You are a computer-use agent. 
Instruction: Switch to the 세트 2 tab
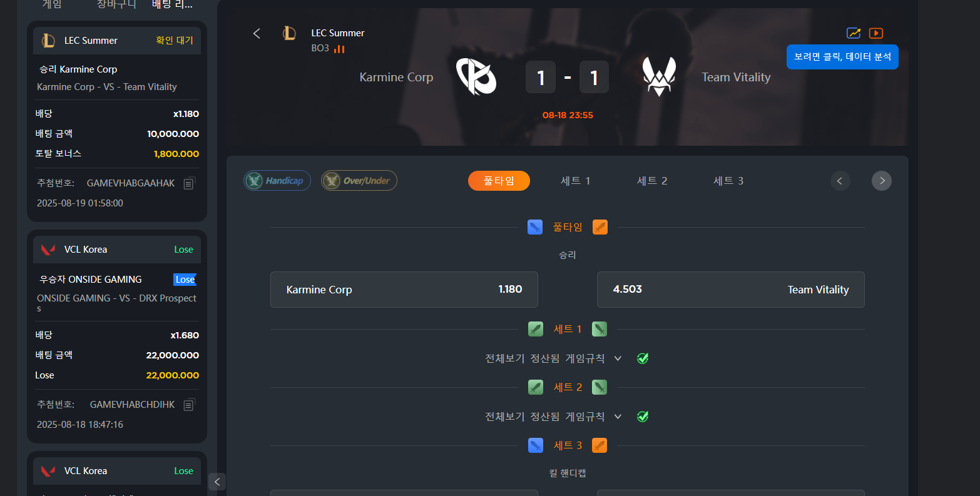point(652,181)
